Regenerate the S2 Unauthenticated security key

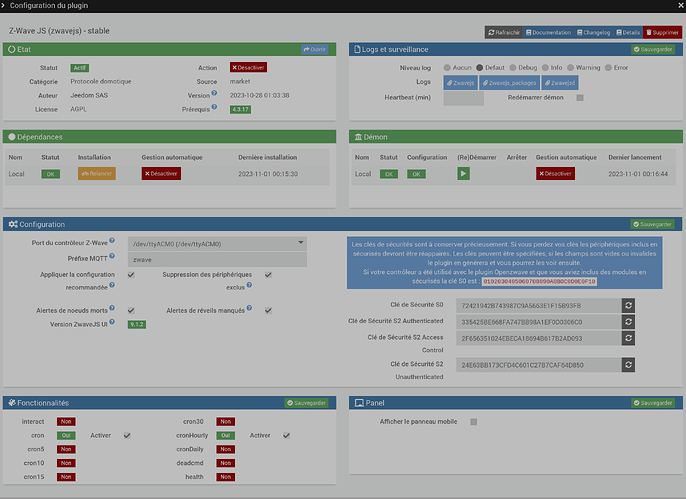tap(628, 365)
